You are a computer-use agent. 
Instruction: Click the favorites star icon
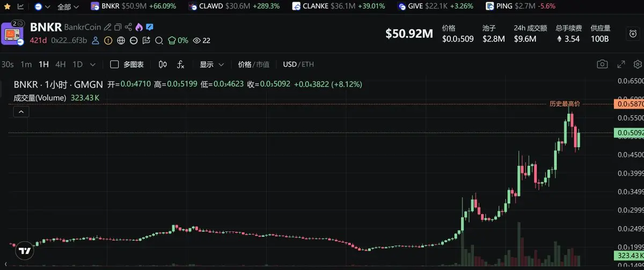click(7, 6)
